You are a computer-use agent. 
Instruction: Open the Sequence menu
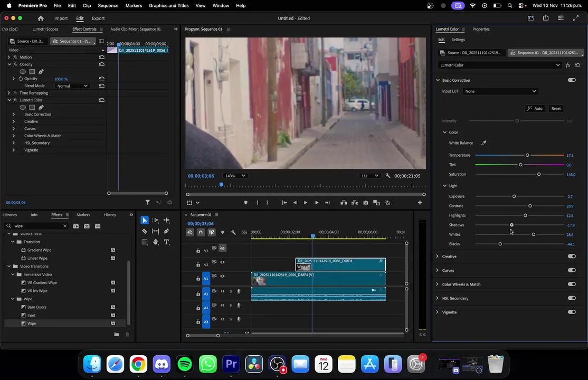click(x=108, y=5)
